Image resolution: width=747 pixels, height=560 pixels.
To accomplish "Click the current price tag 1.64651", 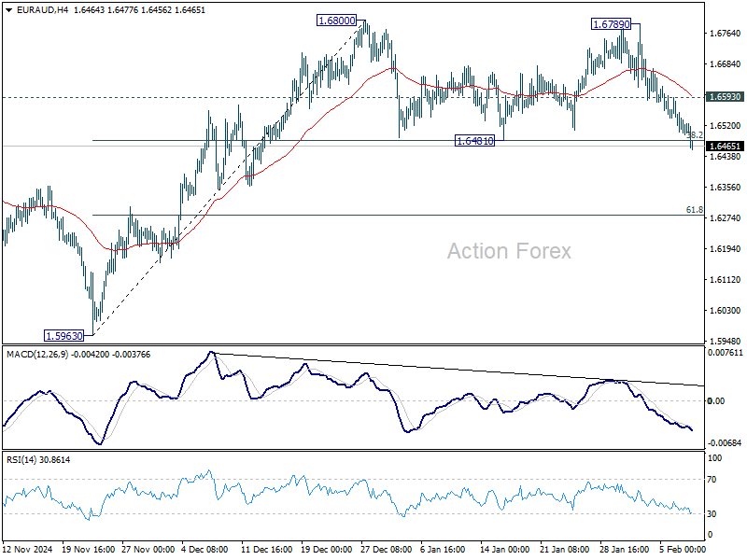I will pos(725,147).
